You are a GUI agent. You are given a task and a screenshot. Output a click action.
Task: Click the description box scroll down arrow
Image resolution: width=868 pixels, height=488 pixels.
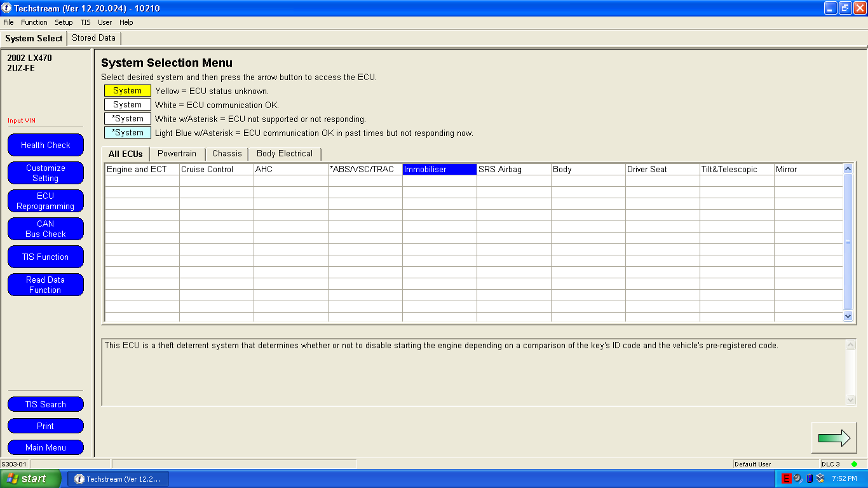(851, 400)
